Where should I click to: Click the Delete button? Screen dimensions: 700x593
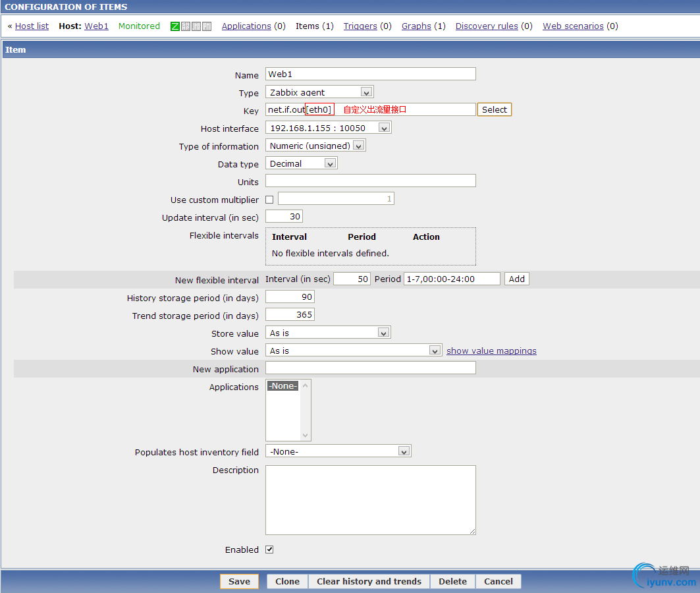click(452, 581)
